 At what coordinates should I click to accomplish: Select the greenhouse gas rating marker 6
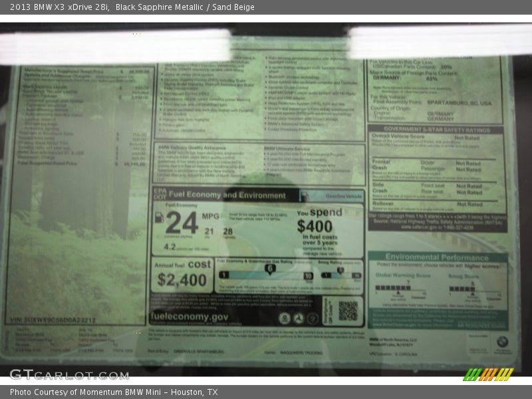pos(270,269)
